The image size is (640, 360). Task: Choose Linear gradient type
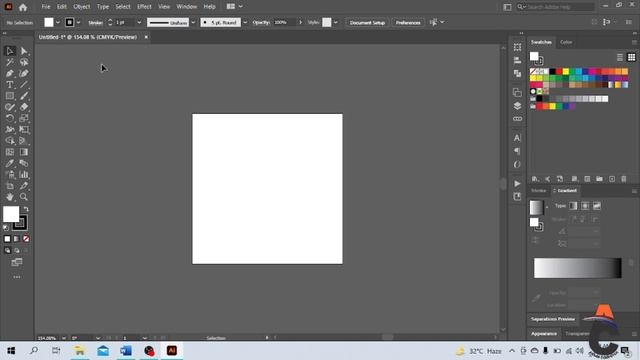coord(573,206)
